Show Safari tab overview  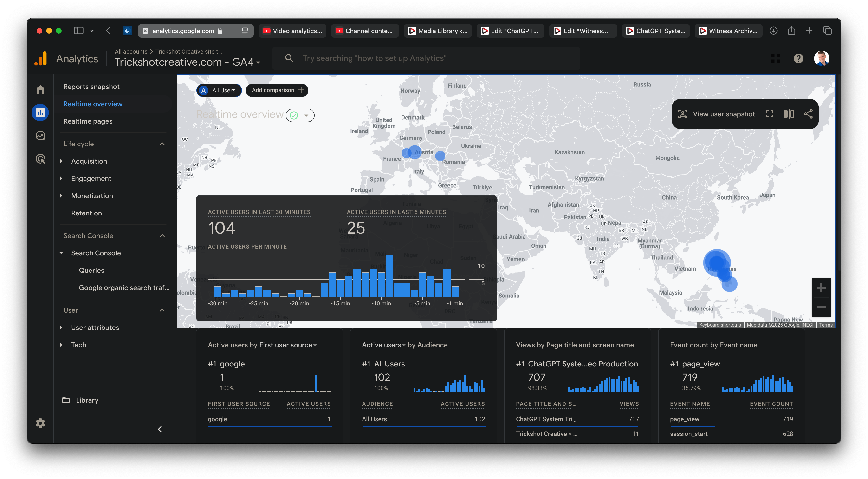827,31
